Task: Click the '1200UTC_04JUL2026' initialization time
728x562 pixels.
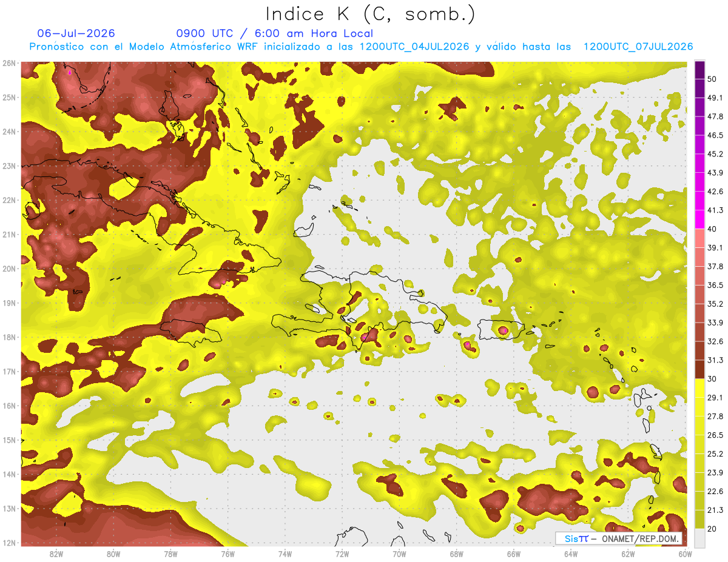Action: click(414, 47)
